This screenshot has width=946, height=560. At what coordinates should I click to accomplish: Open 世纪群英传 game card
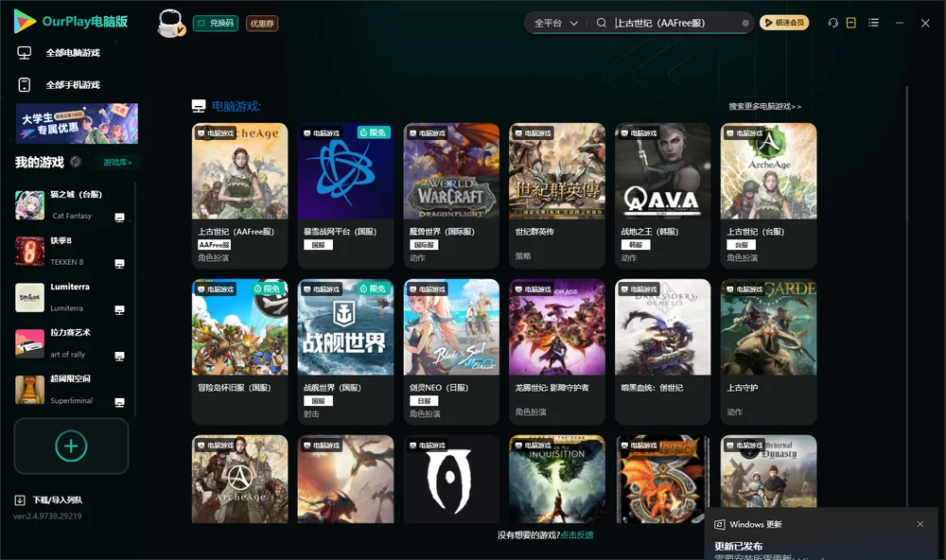(557, 196)
